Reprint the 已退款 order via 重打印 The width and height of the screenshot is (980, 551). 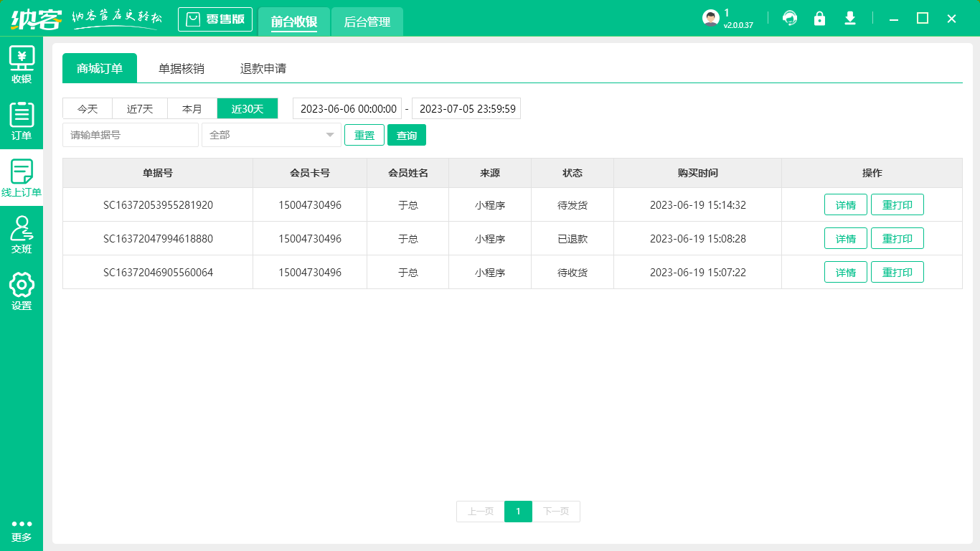coord(897,238)
